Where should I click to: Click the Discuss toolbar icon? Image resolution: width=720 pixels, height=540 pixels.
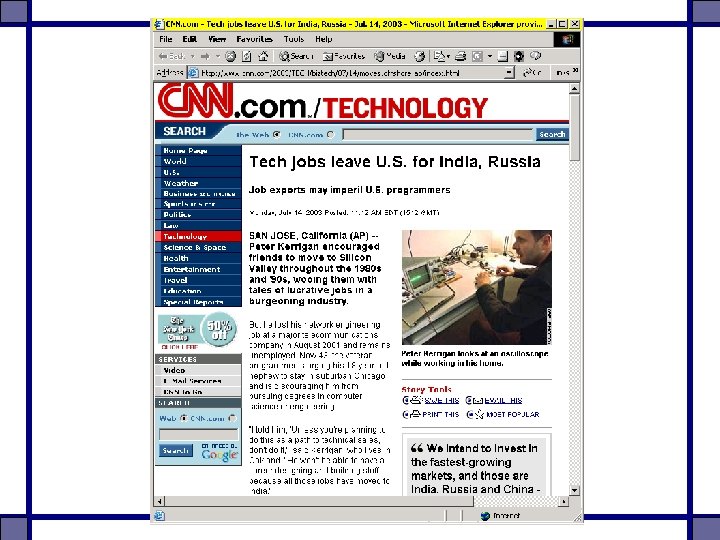click(x=503, y=56)
